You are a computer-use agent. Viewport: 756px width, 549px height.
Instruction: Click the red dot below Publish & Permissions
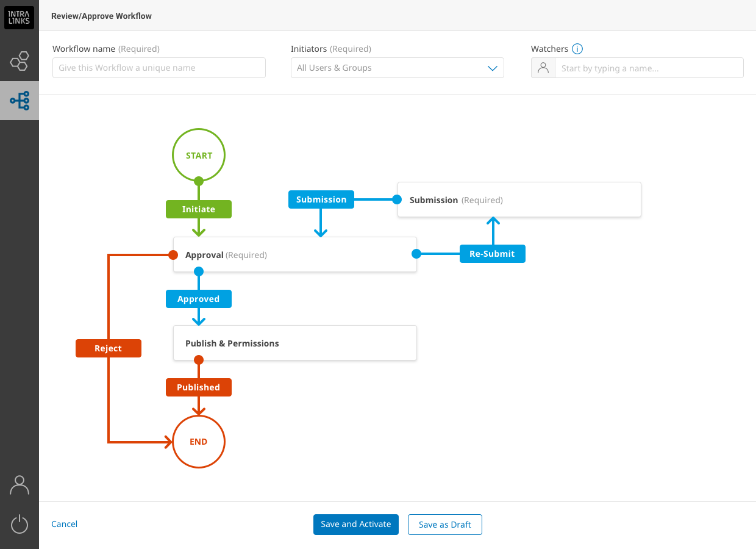tap(199, 360)
